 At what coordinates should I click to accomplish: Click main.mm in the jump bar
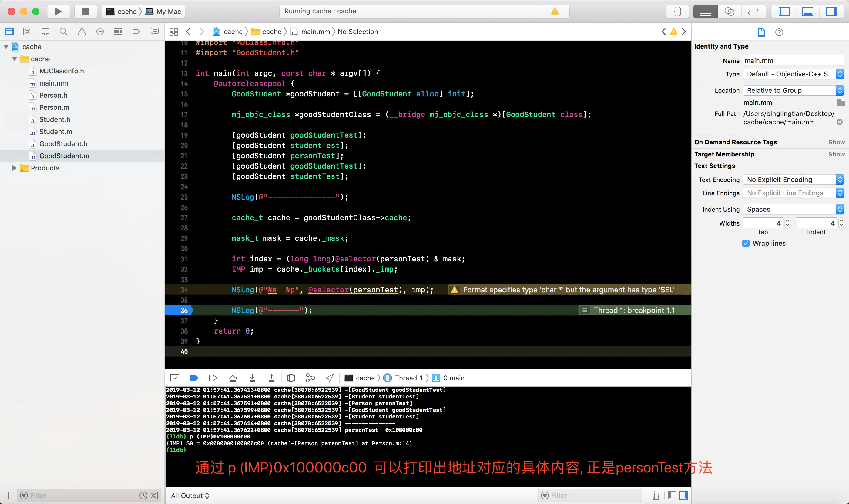coord(315,32)
